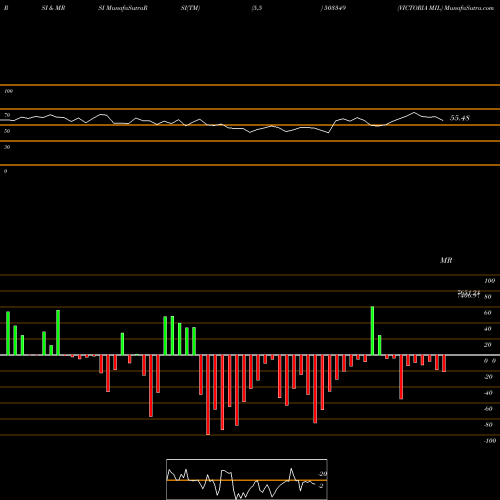Click the tallest green bar in MR histogram

pos(372,331)
